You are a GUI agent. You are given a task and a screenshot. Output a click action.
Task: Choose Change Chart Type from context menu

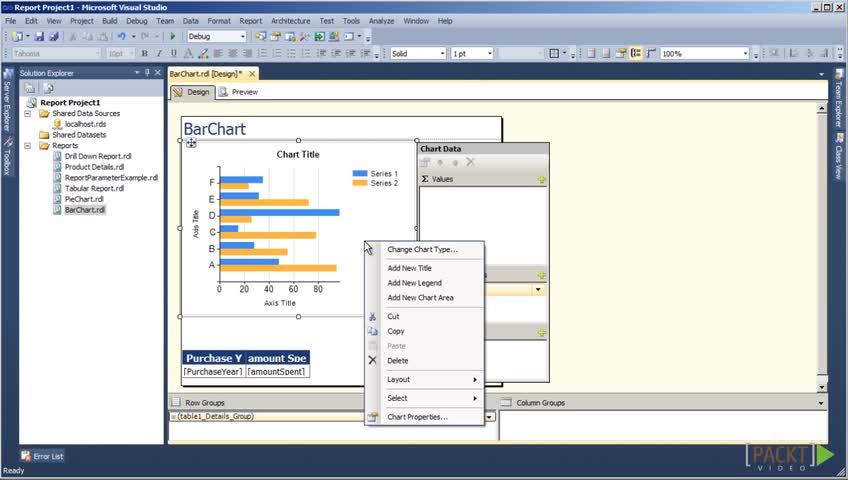pos(422,250)
